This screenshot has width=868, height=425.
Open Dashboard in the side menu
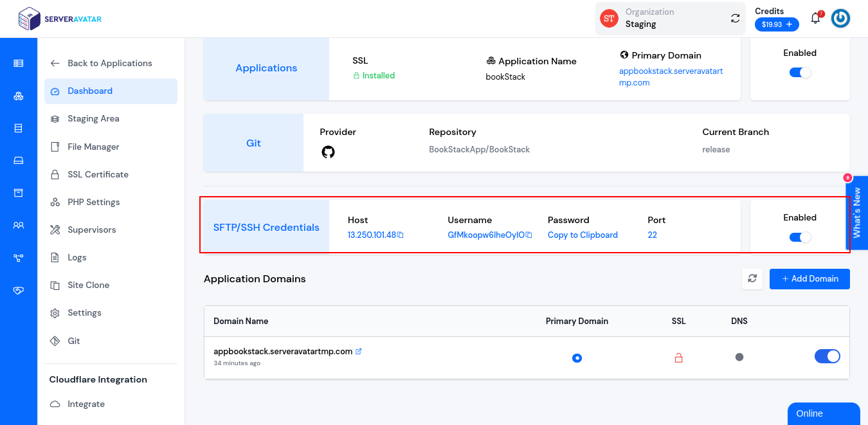pyautogui.click(x=111, y=91)
